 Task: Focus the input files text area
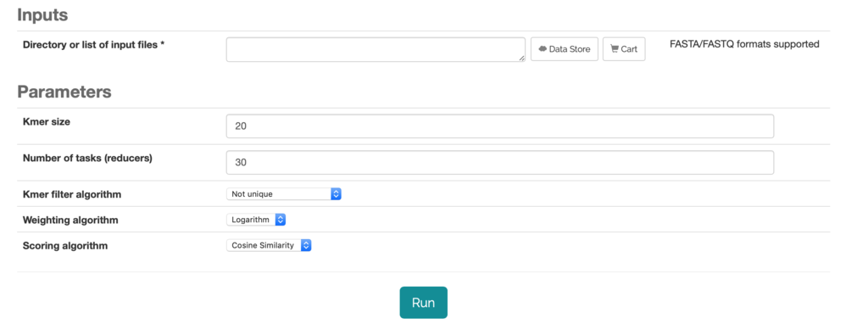pyautogui.click(x=376, y=49)
